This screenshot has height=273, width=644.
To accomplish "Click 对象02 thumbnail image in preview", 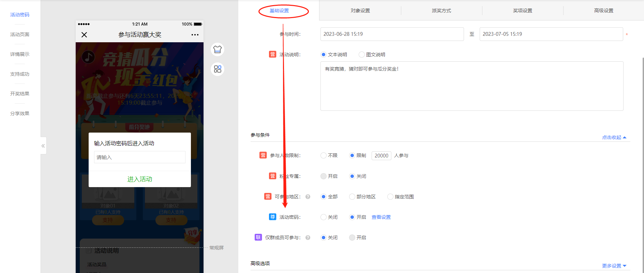I will click(x=171, y=192).
